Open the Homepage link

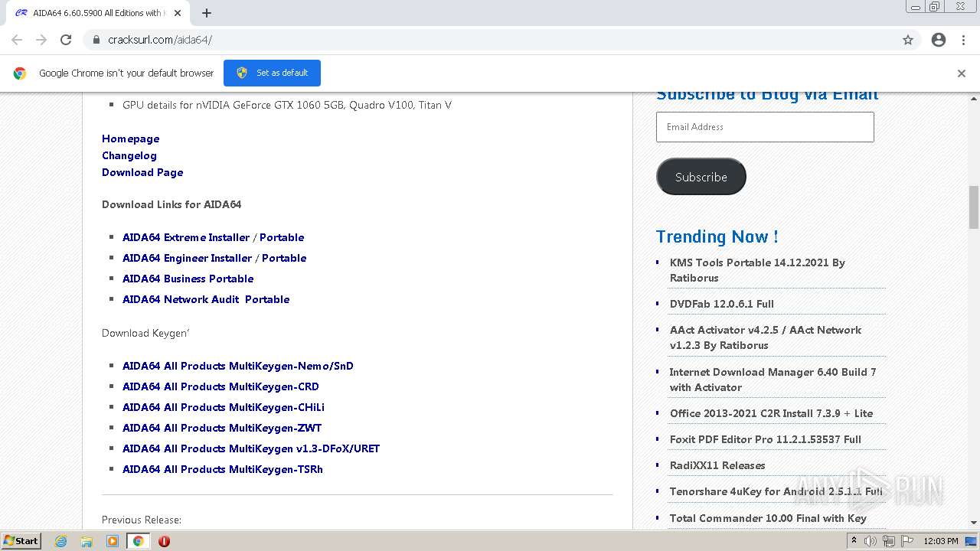[131, 139]
